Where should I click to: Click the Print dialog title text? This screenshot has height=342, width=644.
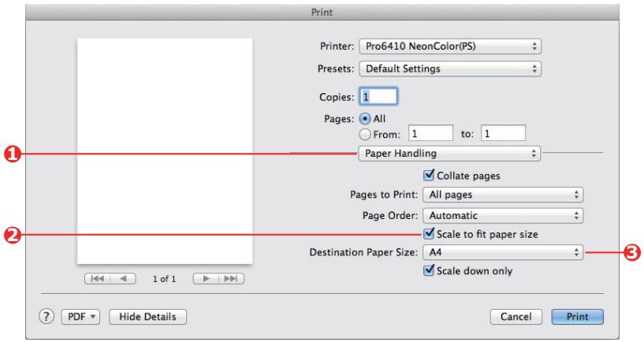click(322, 13)
